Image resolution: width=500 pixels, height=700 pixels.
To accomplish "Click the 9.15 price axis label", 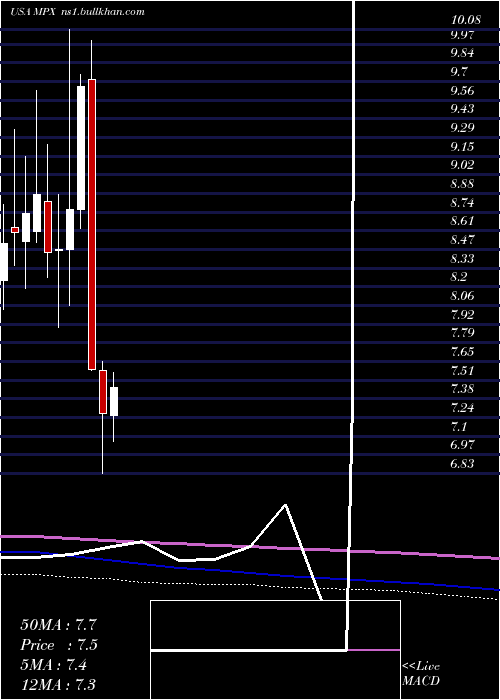I will pyautogui.click(x=462, y=146).
